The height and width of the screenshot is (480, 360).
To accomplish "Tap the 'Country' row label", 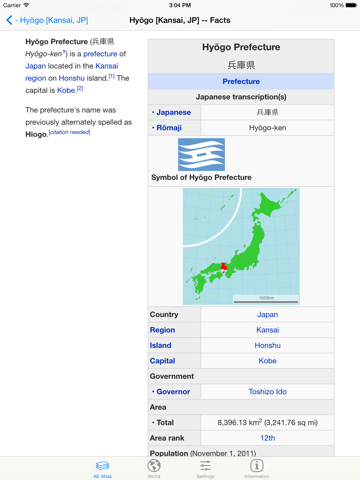I will (164, 314).
